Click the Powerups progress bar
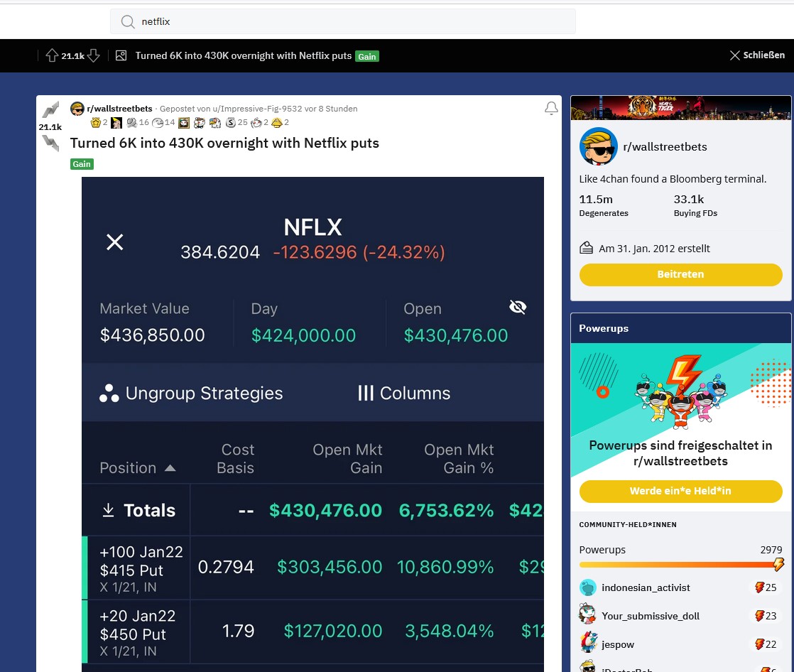The width and height of the screenshot is (794, 672). click(x=680, y=564)
